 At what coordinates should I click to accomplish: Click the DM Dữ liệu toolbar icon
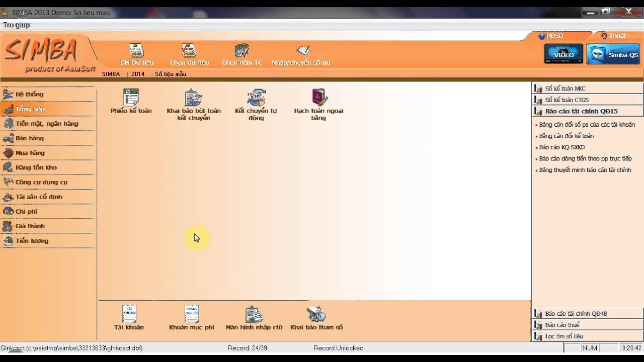point(136,55)
